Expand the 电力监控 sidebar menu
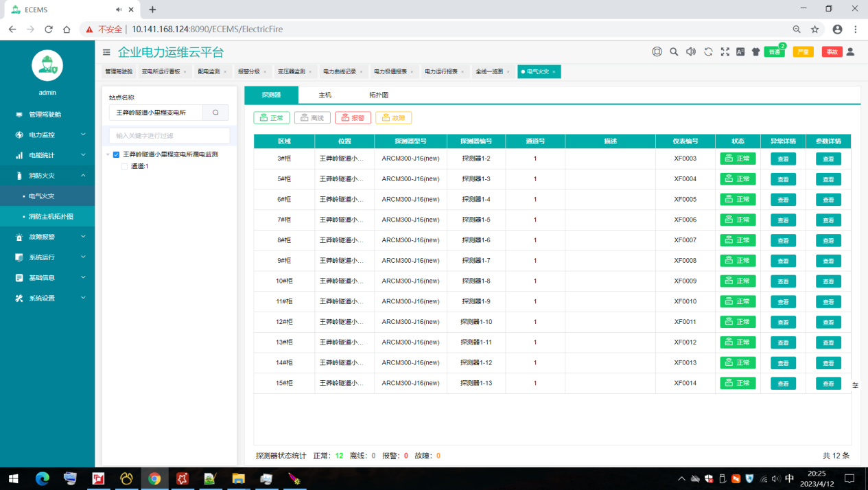Viewport: 868px width, 490px height. (x=47, y=135)
